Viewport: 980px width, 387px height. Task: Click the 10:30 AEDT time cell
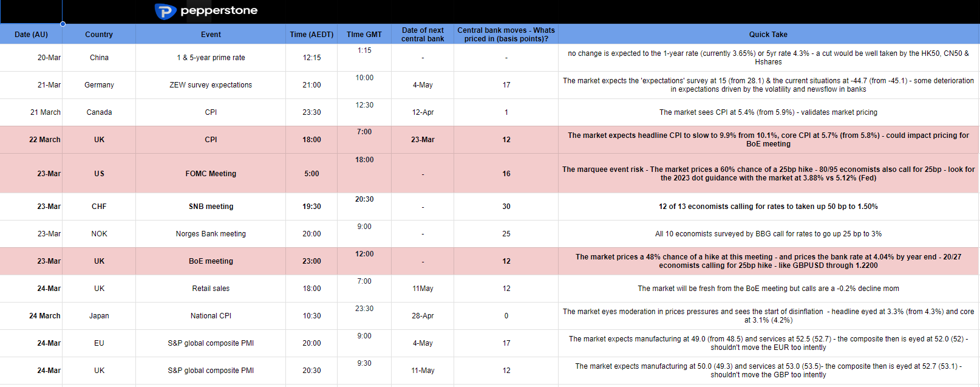coord(311,316)
